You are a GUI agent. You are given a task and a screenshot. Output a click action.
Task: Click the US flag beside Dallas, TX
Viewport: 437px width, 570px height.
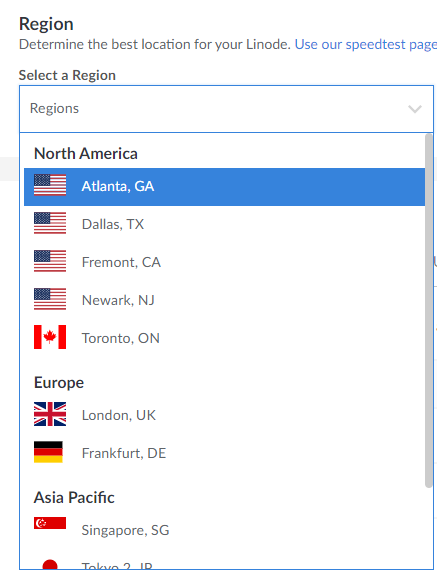click(50, 223)
